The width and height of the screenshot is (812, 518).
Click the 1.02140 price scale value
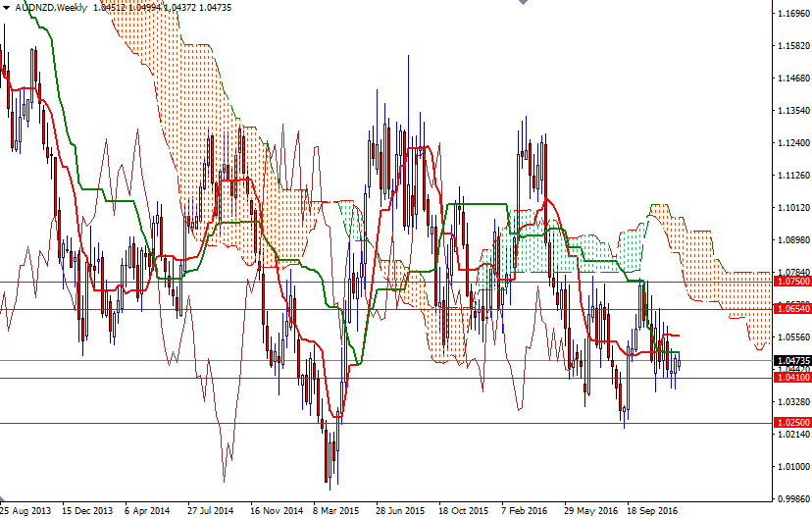point(793,434)
